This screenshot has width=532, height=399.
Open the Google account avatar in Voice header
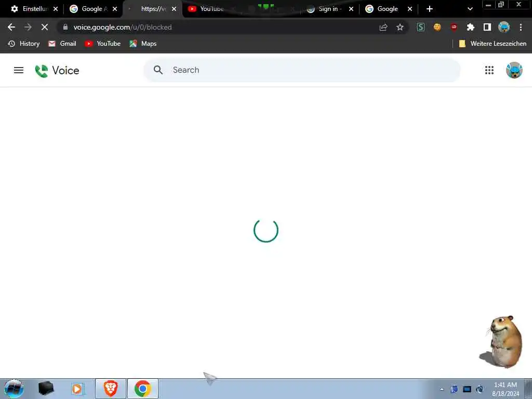point(514,70)
